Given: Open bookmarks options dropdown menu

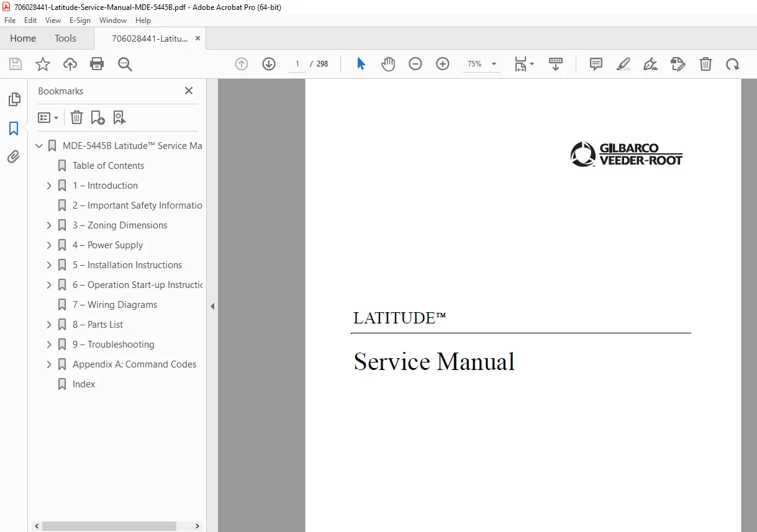Looking at the screenshot, I should [48, 117].
